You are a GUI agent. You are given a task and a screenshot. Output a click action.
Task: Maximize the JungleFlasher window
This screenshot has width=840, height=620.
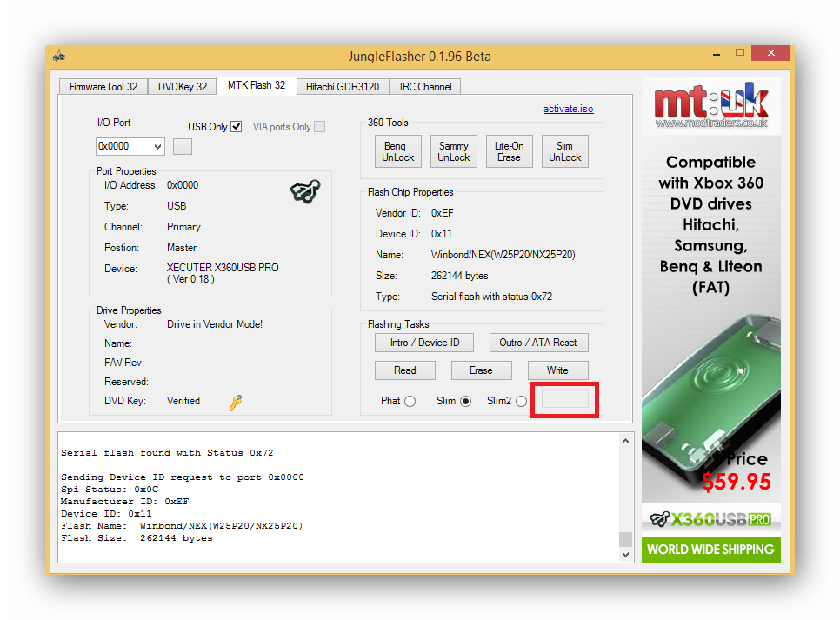pos(740,53)
